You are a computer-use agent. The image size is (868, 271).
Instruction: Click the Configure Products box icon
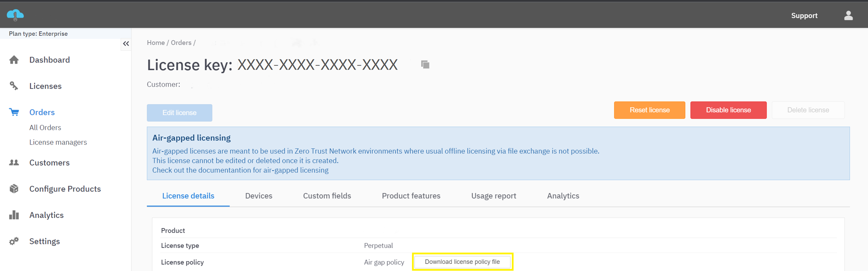14,189
